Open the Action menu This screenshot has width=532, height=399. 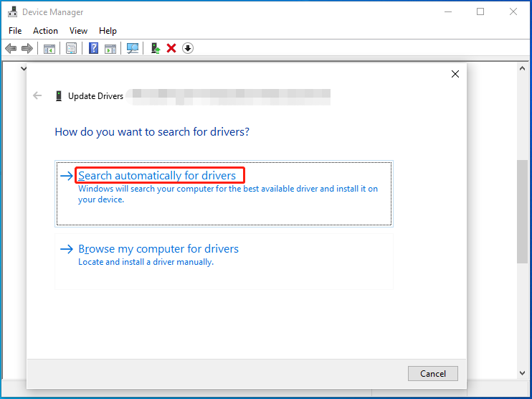point(45,31)
